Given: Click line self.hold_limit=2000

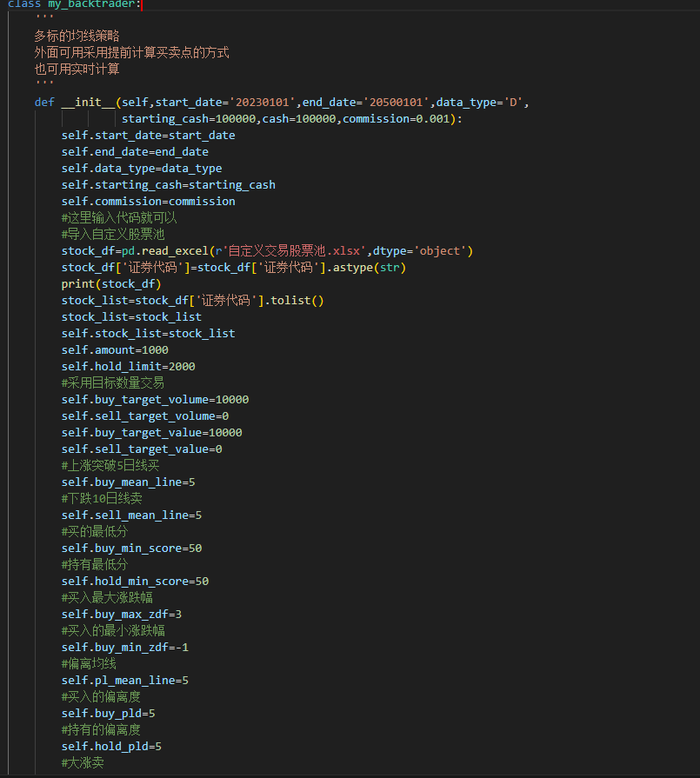Looking at the screenshot, I should tap(128, 366).
